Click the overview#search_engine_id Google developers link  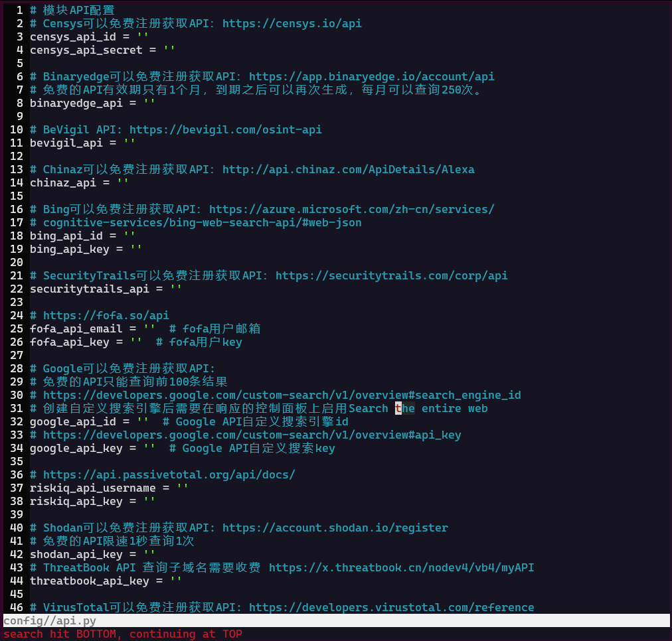point(282,395)
